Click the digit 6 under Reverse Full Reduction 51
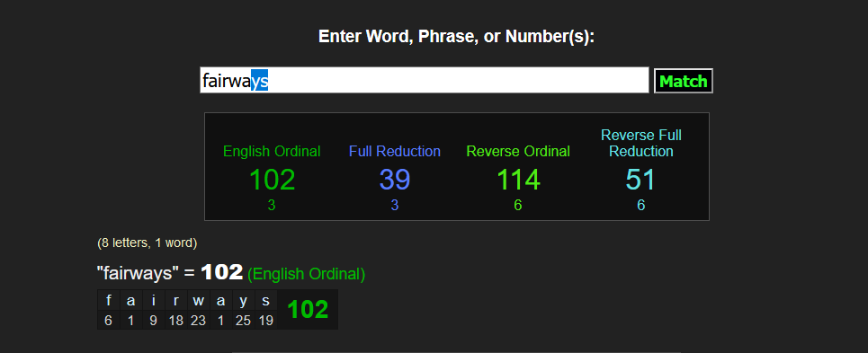868x353 pixels. (x=641, y=206)
